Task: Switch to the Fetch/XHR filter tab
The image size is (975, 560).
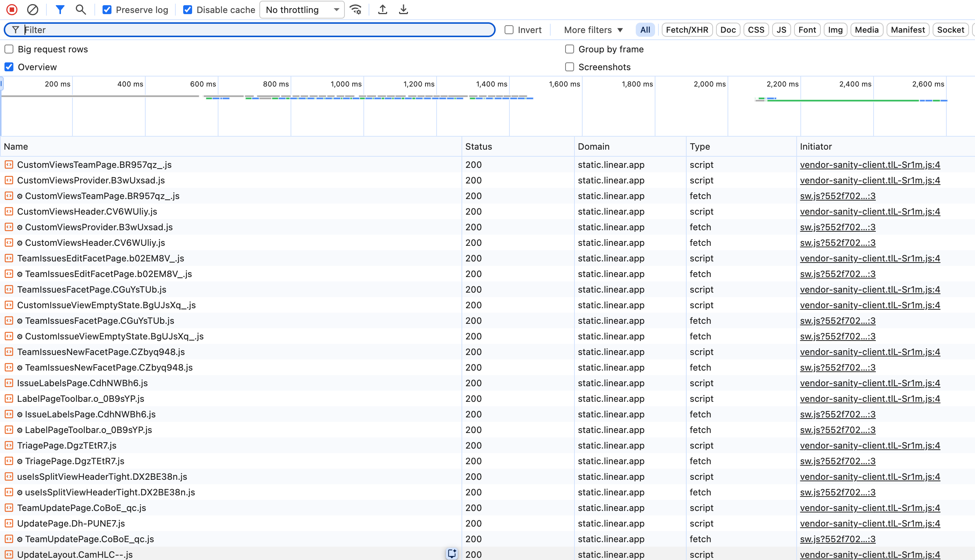Action: point(687,30)
